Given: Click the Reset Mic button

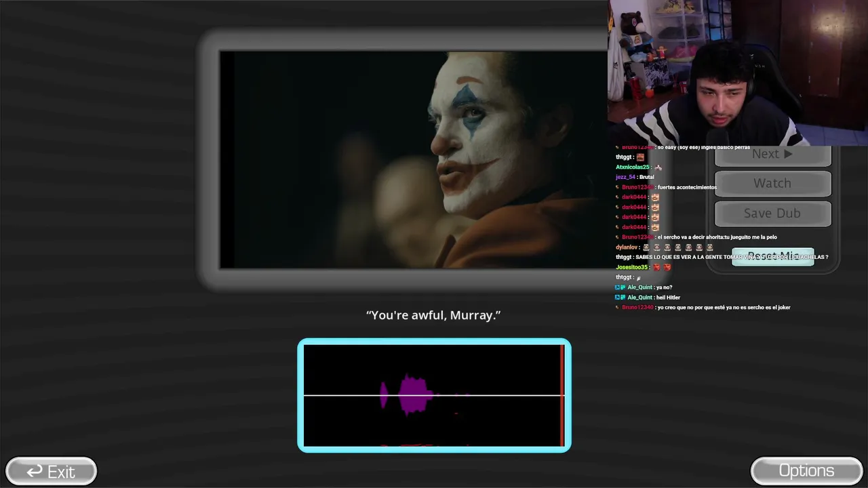Looking at the screenshot, I should pyautogui.click(x=772, y=256).
